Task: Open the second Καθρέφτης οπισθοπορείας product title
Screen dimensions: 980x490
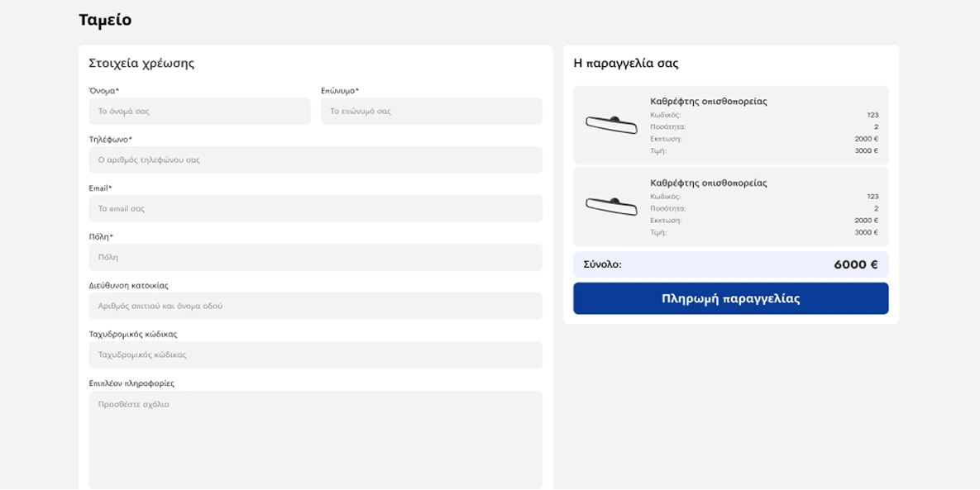Action: [x=709, y=183]
